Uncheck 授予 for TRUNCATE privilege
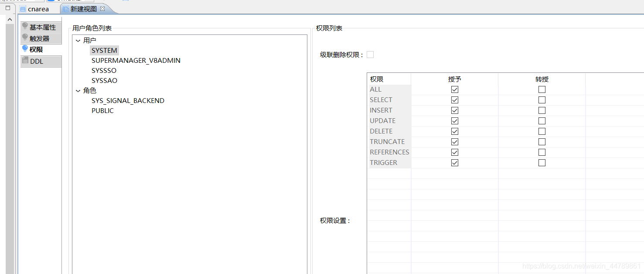This screenshot has width=644, height=274. pyautogui.click(x=455, y=142)
